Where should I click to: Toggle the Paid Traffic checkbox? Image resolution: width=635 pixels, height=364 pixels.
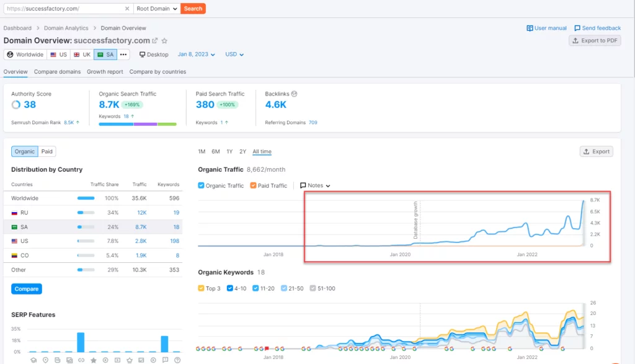[253, 185]
